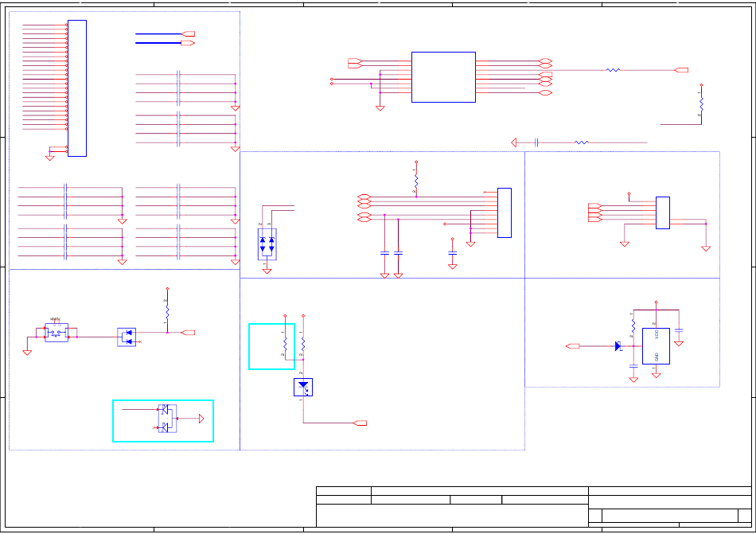Click the lowest port right of the large IC
Screen dimensions: 756x534
click(x=545, y=92)
